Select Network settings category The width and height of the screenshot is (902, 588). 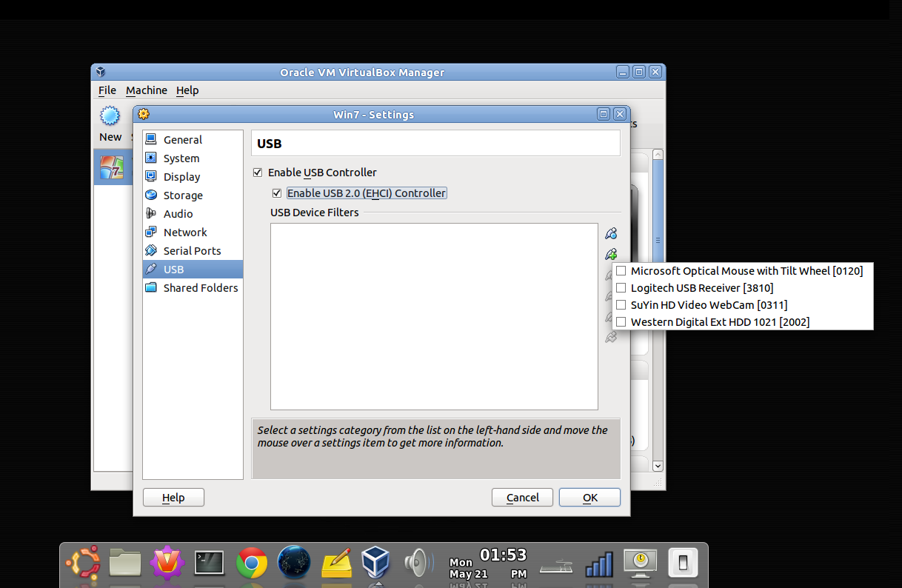pyautogui.click(x=193, y=233)
